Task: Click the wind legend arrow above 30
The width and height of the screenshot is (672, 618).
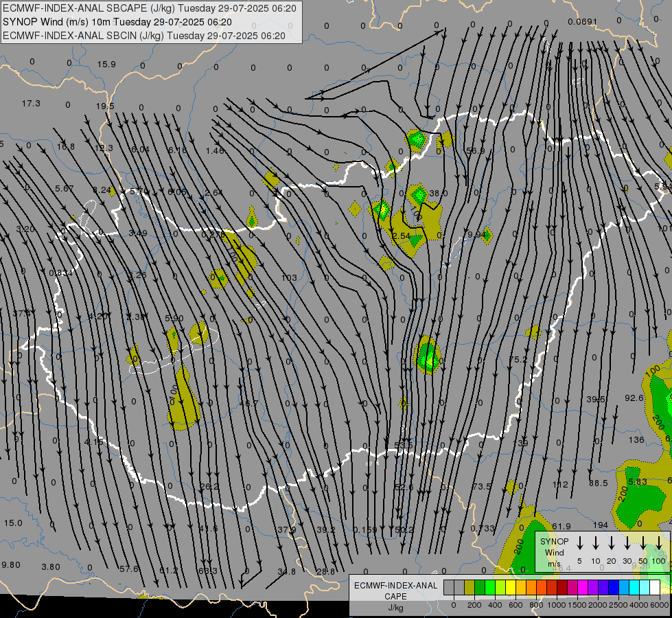Action: pos(627,542)
